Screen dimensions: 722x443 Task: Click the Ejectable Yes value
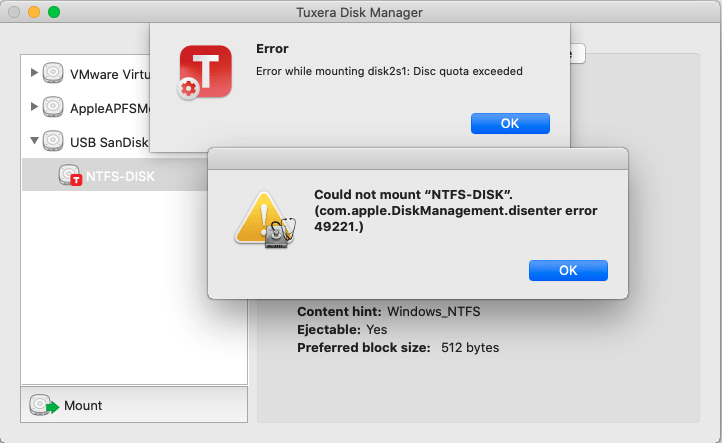(x=377, y=330)
